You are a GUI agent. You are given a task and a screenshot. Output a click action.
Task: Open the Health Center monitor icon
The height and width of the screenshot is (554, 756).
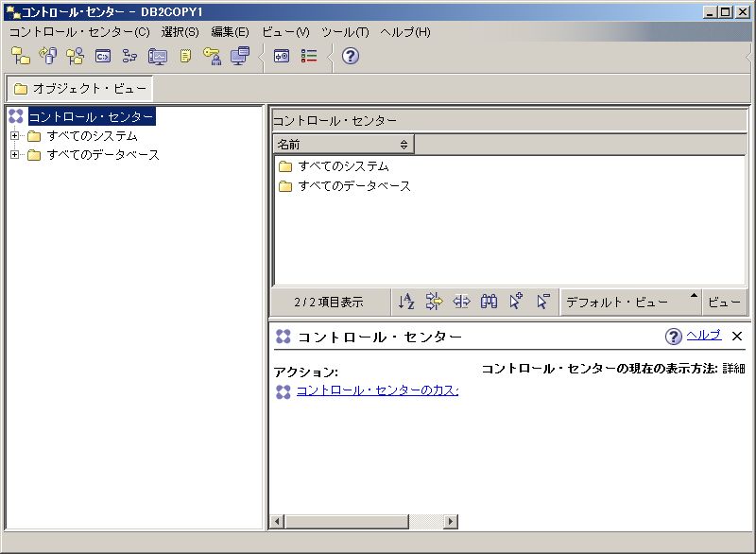point(158,56)
